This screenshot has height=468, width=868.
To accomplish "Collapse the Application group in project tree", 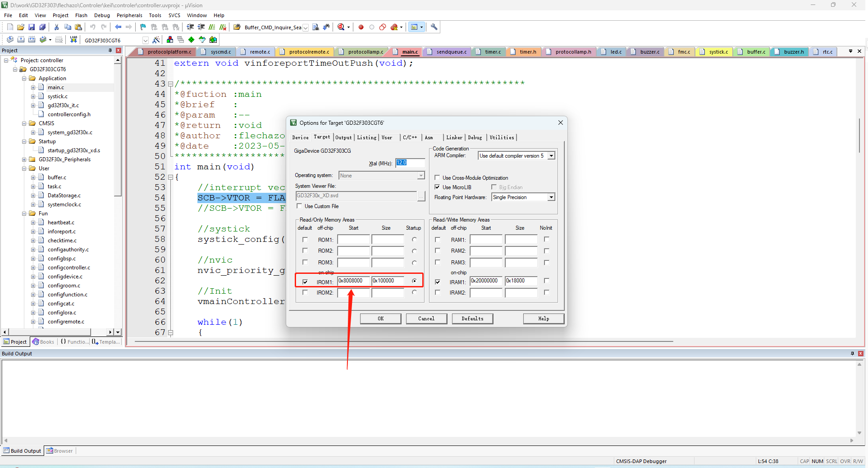I will [x=24, y=78].
